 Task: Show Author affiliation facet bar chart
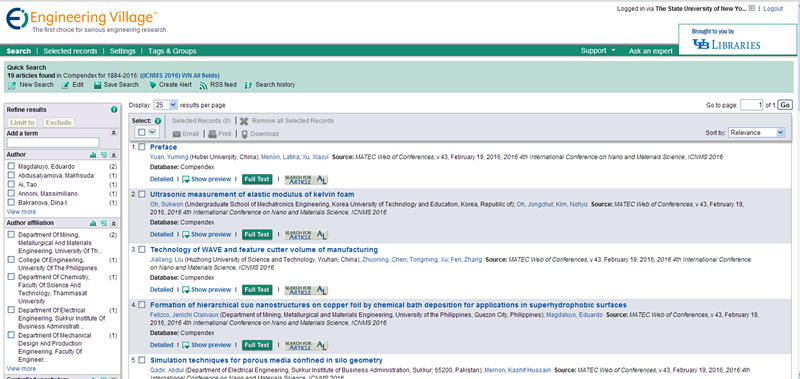(x=93, y=223)
